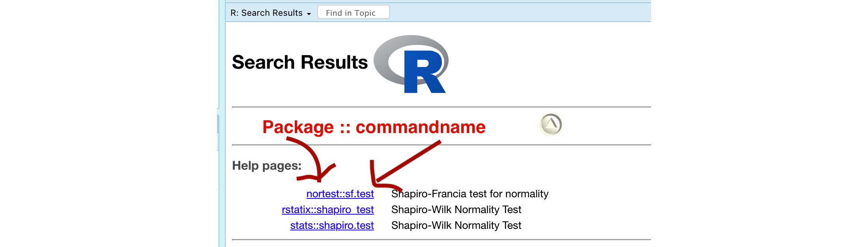Click the R logo image

[x=411, y=64]
